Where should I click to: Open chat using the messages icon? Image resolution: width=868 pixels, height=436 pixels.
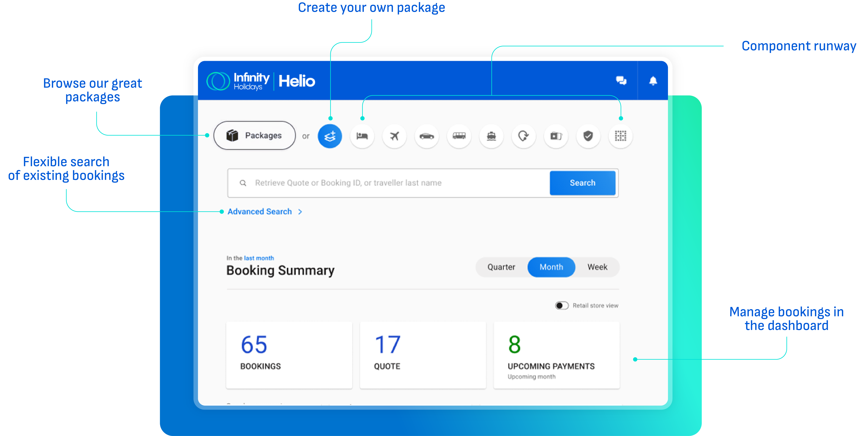click(621, 81)
